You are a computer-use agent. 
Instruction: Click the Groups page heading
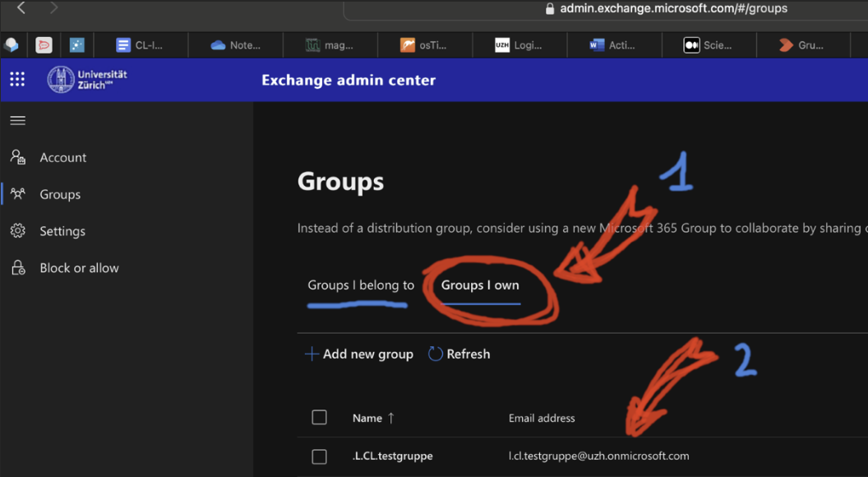click(x=340, y=181)
